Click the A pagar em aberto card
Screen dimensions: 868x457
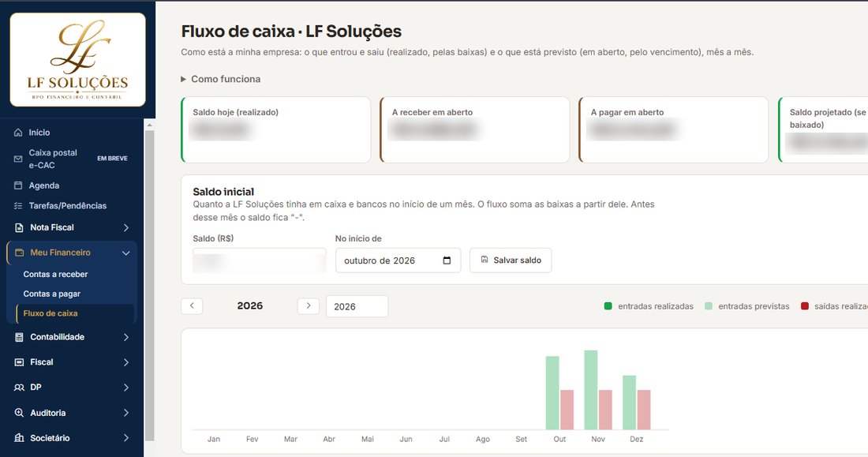pos(674,130)
